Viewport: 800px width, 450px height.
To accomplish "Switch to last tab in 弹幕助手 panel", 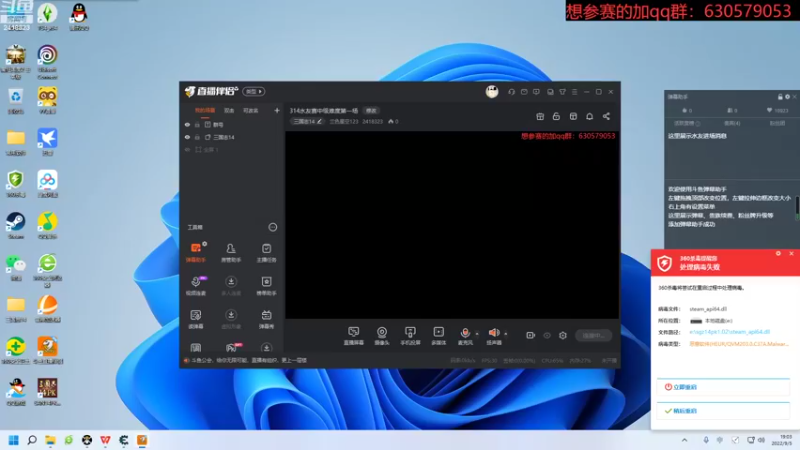I will 777,123.
